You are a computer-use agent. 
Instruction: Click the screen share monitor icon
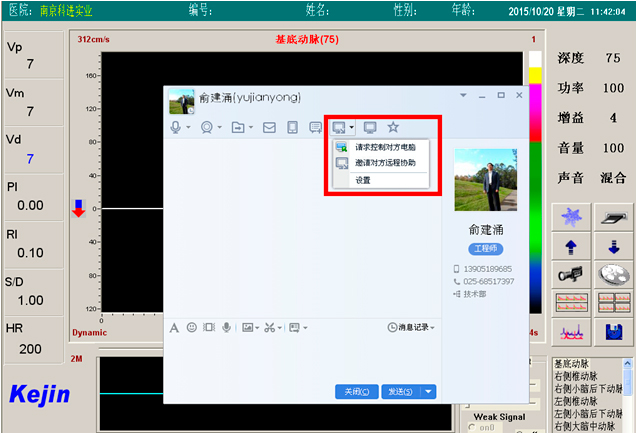pyautogui.click(x=370, y=128)
